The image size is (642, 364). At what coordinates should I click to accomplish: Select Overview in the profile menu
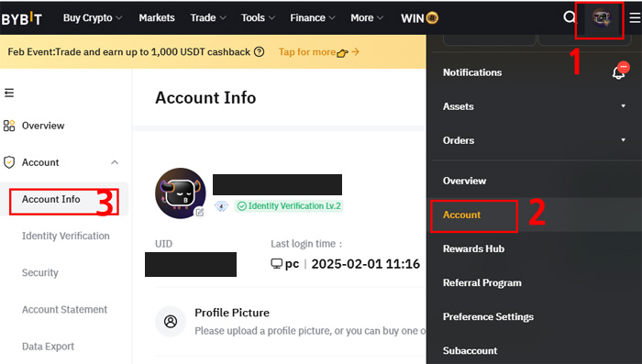464,181
